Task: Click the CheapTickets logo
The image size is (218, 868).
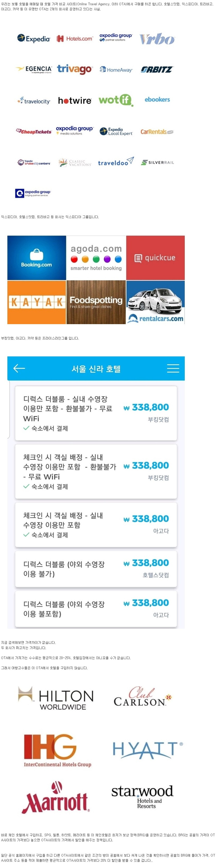Action: coord(34,131)
